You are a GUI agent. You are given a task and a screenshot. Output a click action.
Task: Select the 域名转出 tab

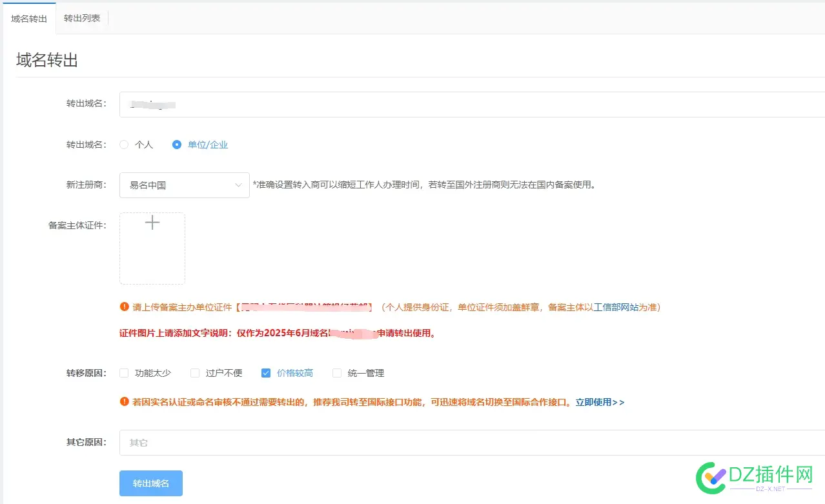[28, 18]
